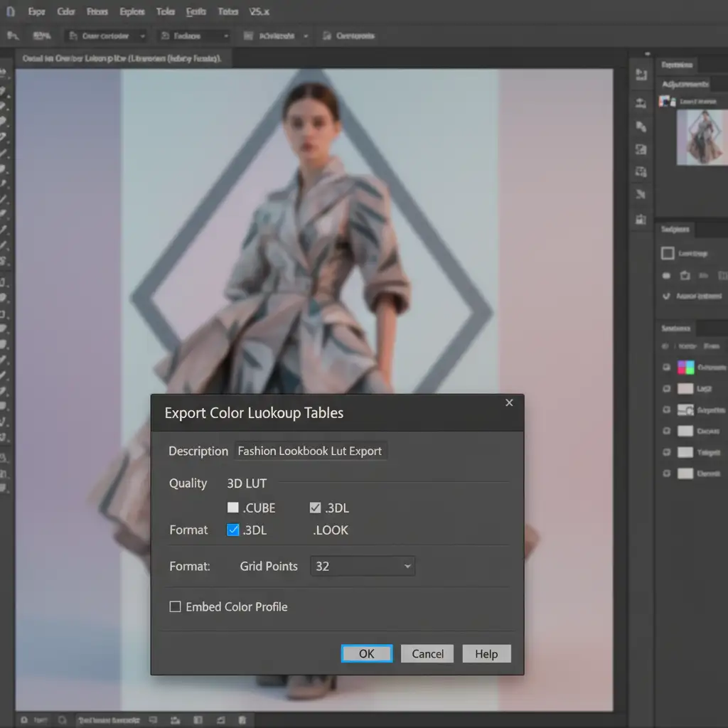Close the export dialog with X
728x728 pixels.
tap(509, 402)
